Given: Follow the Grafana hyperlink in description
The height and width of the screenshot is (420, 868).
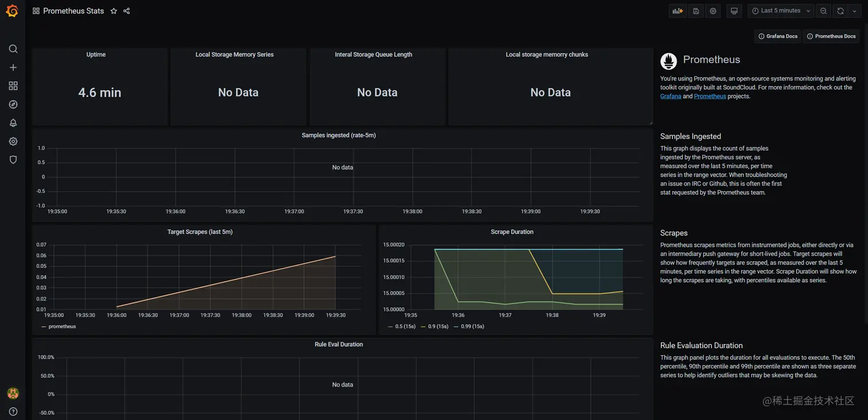Looking at the screenshot, I should (671, 96).
